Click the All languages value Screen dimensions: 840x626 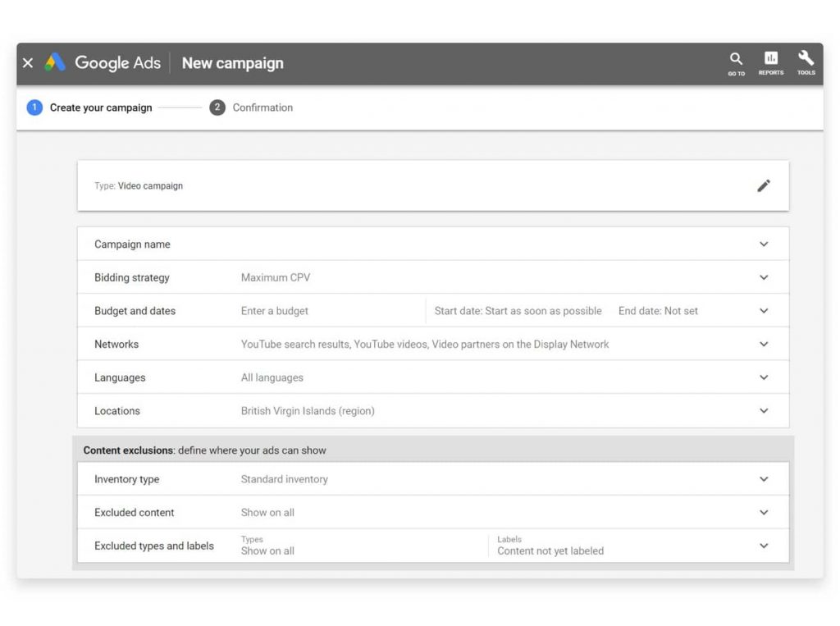(x=272, y=377)
